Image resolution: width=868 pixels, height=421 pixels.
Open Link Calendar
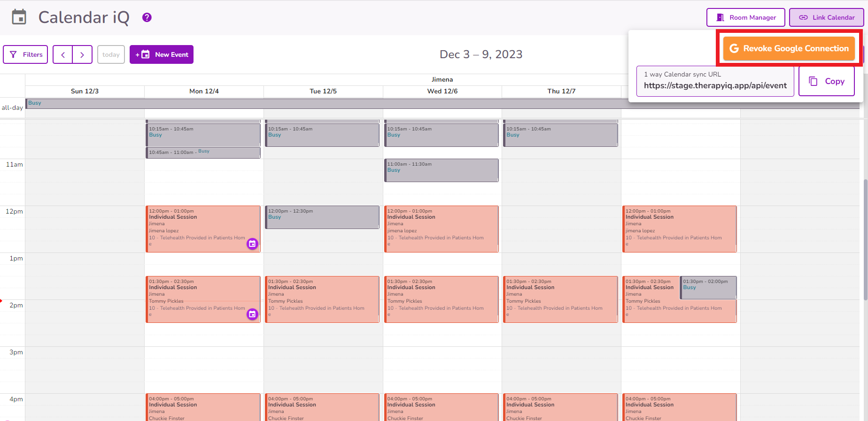[x=826, y=17]
